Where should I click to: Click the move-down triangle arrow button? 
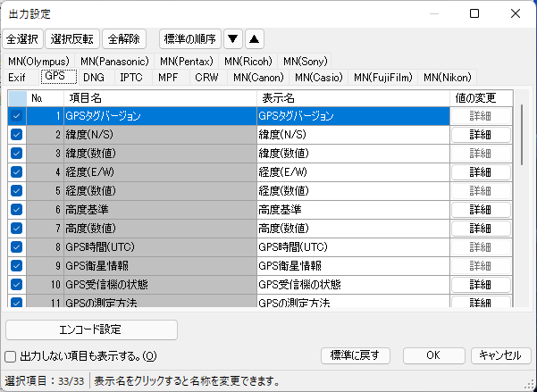[233, 38]
